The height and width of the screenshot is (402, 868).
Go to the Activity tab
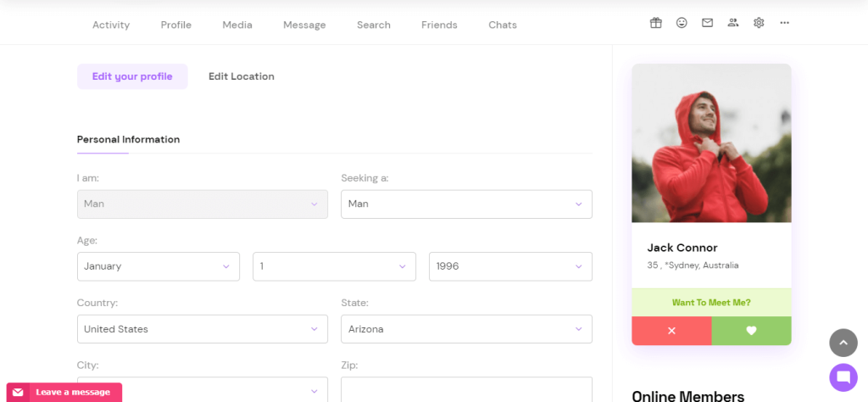pos(111,25)
